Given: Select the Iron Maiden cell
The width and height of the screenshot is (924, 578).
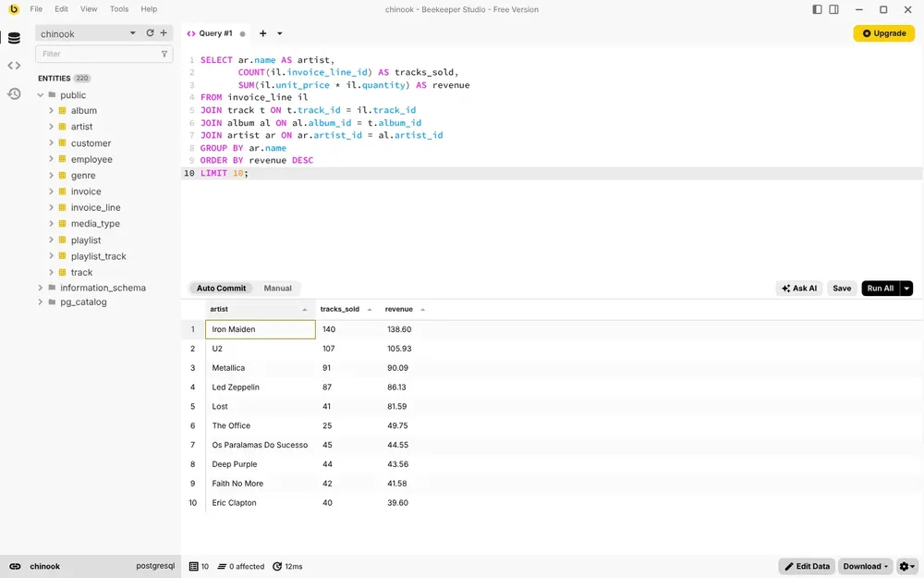Looking at the screenshot, I should point(261,329).
